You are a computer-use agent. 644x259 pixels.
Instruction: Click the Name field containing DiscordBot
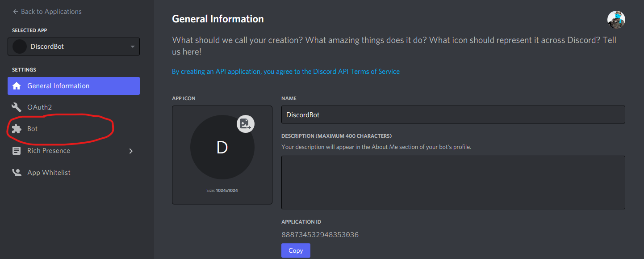tap(453, 115)
